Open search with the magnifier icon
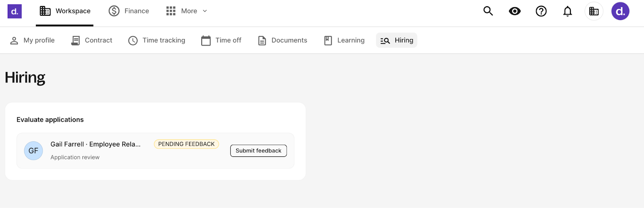 pos(488,11)
